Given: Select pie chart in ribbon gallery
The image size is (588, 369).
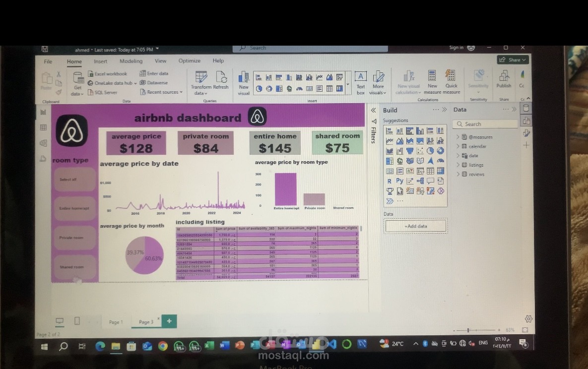Looking at the screenshot, I should pyautogui.click(x=259, y=89).
